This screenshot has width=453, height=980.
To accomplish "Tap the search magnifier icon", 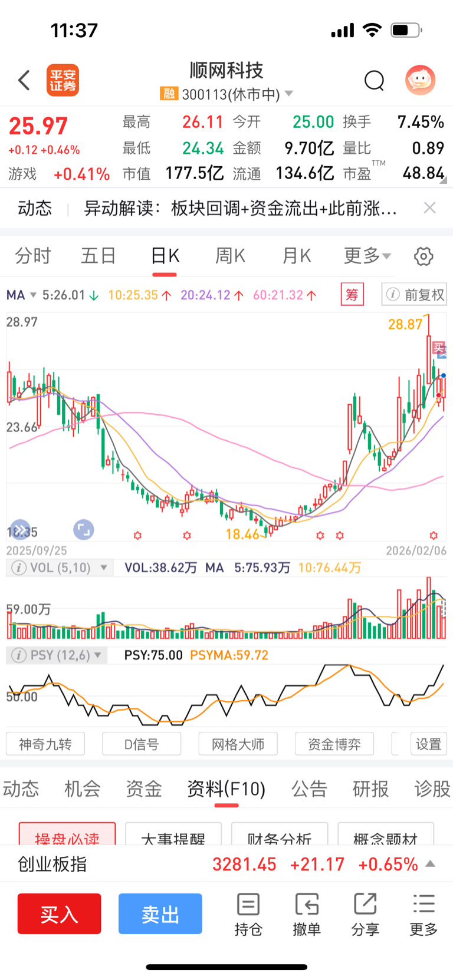I will pos(374,80).
